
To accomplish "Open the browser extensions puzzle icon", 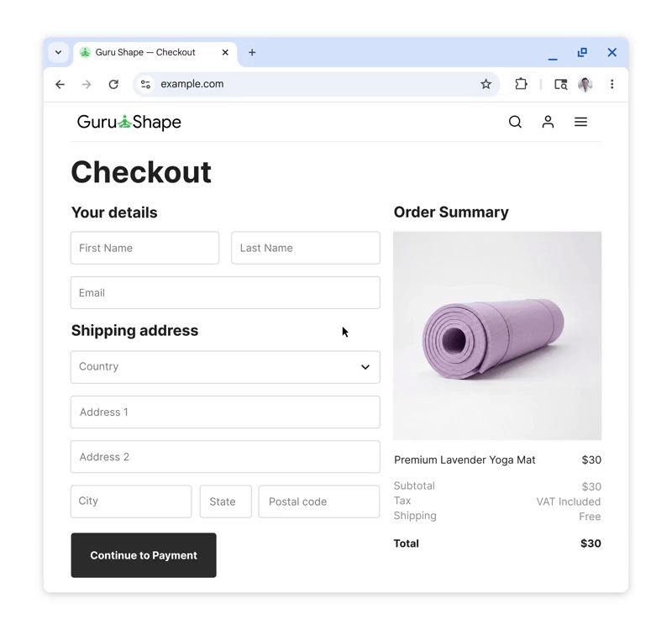I will (x=521, y=84).
